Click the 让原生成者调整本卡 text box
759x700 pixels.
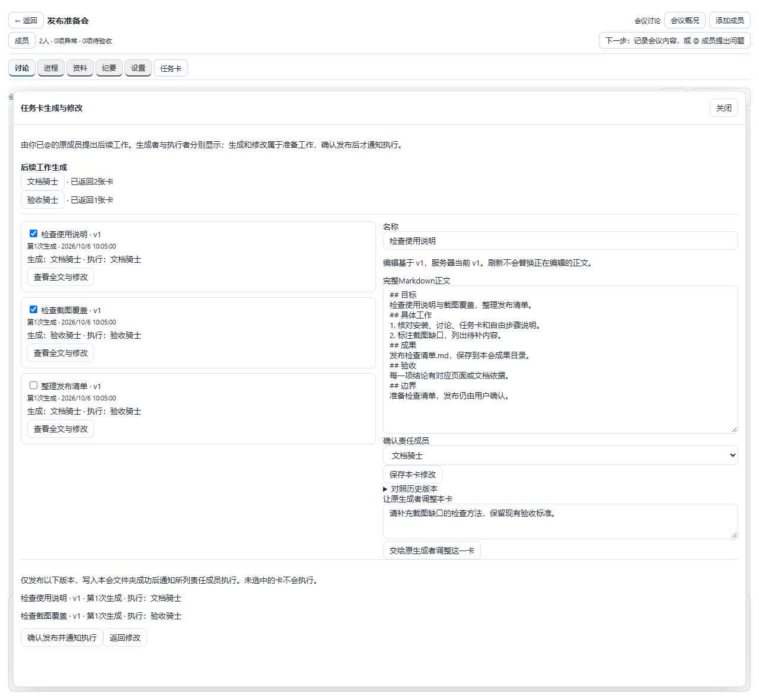click(x=560, y=521)
